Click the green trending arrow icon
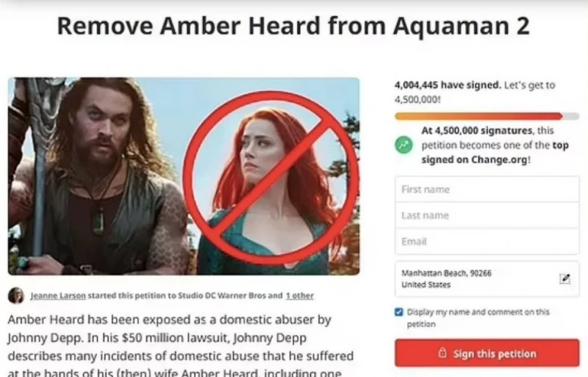The width and height of the screenshot is (588, 377). (x=404, y=146)
